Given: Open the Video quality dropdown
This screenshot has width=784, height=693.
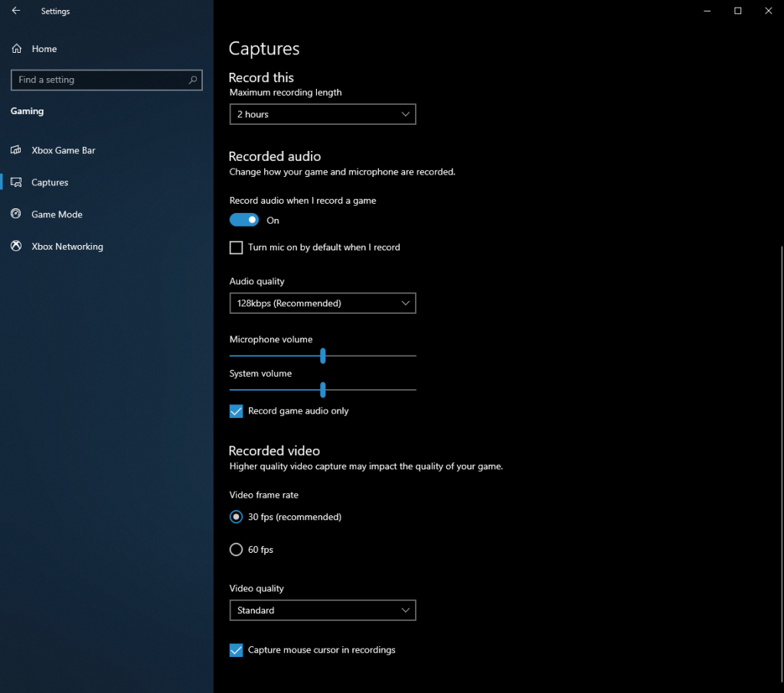Looking at the screenshot, I should pos(322,610).
